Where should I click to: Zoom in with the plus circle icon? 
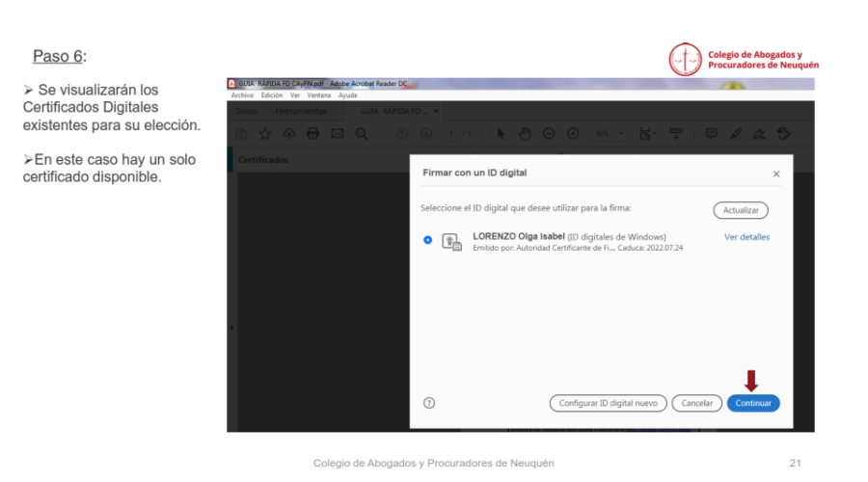(x=573, y=133)
